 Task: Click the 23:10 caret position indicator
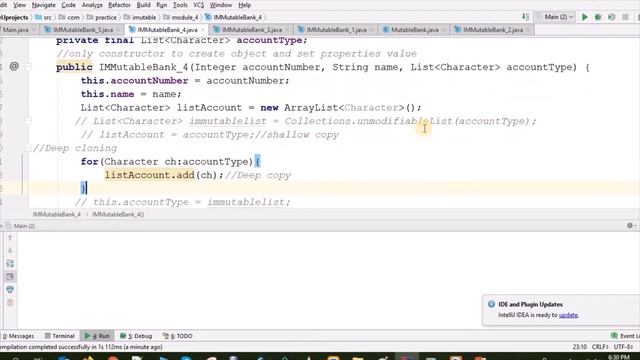[x=580, y=347]
